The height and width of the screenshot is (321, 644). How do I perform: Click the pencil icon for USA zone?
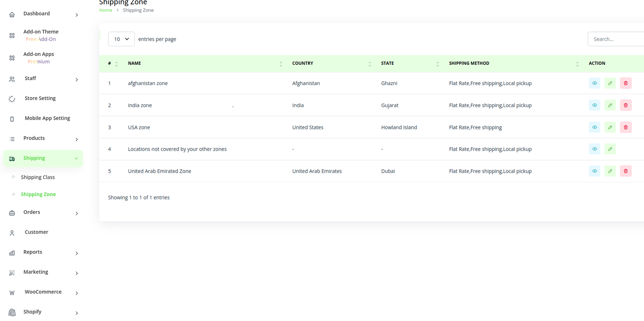(610, 127)
